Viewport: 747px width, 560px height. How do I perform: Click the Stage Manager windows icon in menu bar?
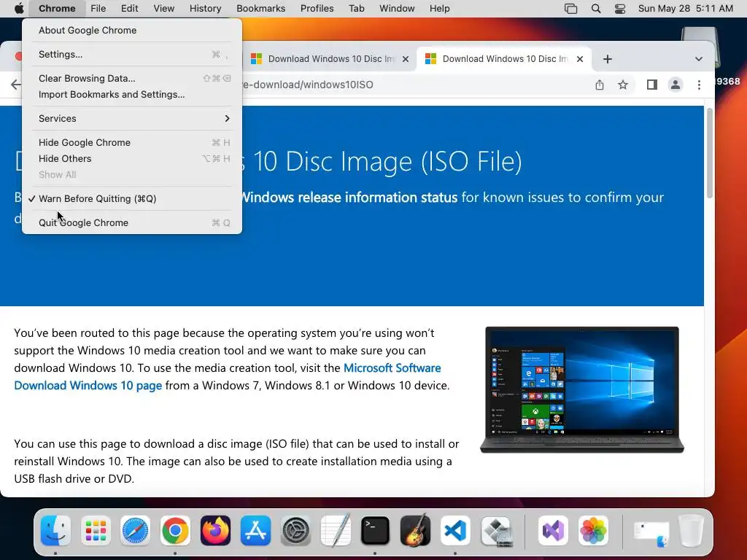pos(570,8)
